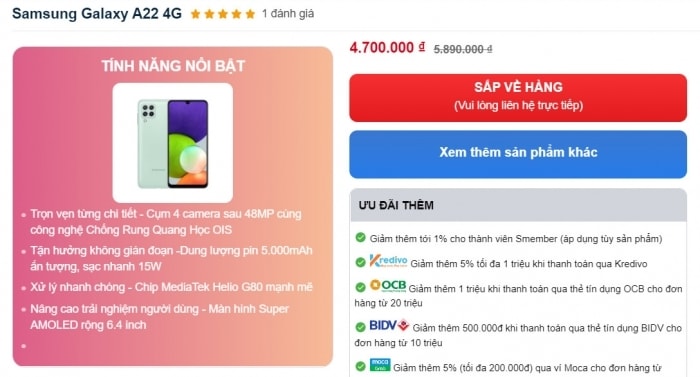Click the fifth gold rating star
The width and height of the screenshot is (700, 377).
pyautogui.click(x=250, y=14)
